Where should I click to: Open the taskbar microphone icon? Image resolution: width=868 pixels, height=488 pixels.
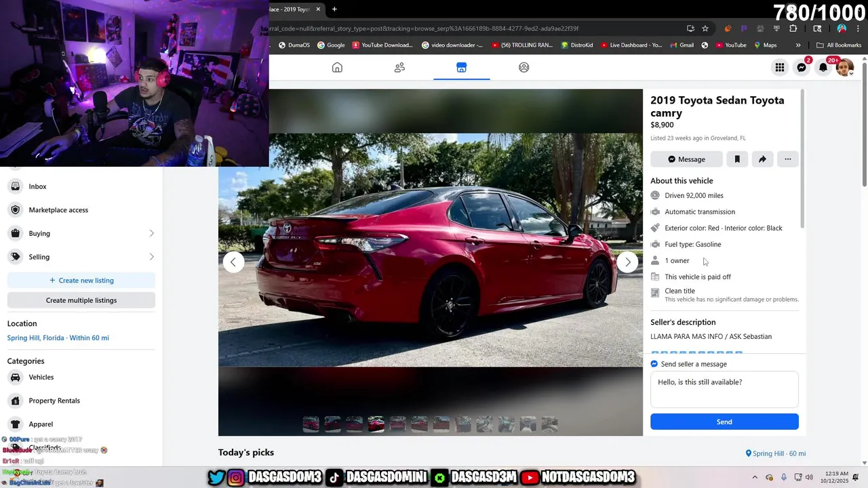(x=784, y=477)
